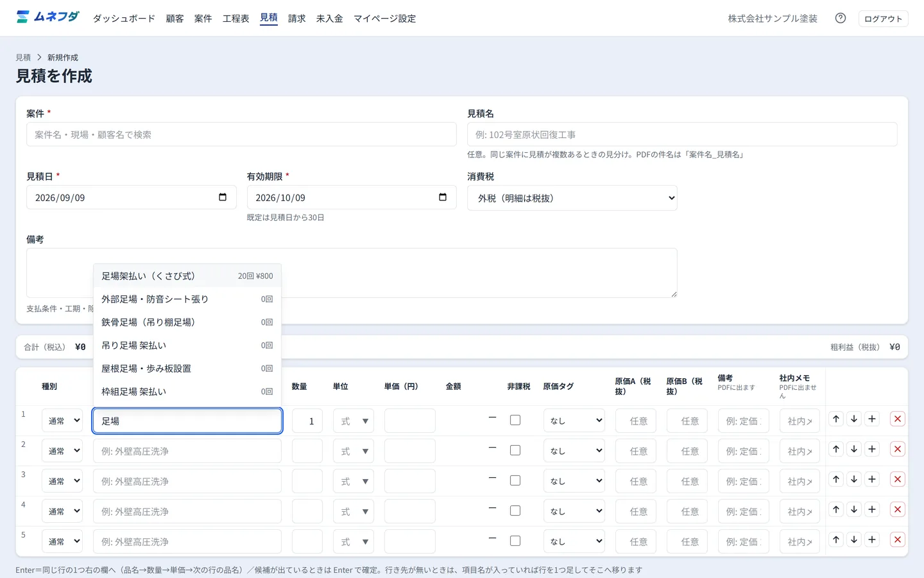This screenshot has height=578, width=924.
Task: Choose suggestion 足場架払い（くさび式）
Action: (x=187, y=276)
